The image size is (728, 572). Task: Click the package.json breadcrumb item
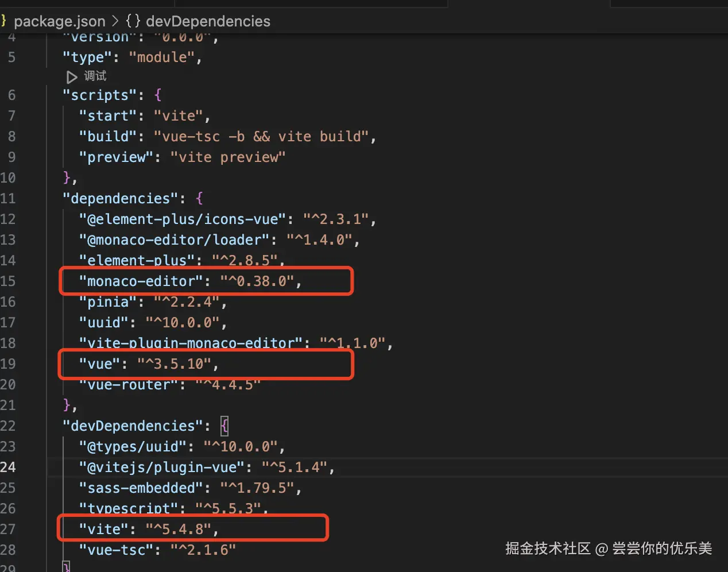click(60, 21)
